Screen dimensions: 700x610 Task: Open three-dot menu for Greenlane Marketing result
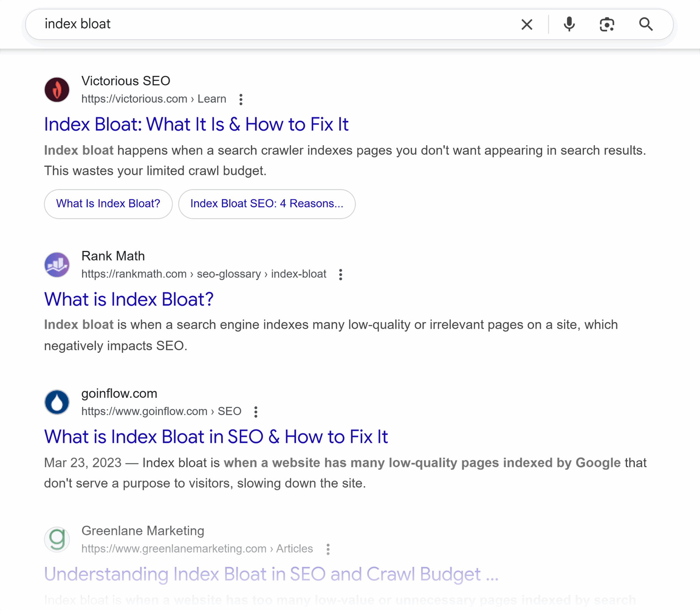point(328,549)
